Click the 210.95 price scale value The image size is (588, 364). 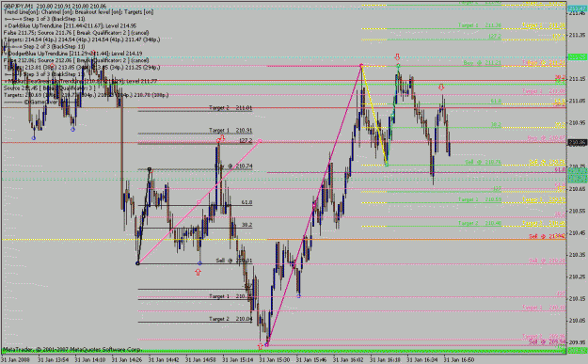578,122
